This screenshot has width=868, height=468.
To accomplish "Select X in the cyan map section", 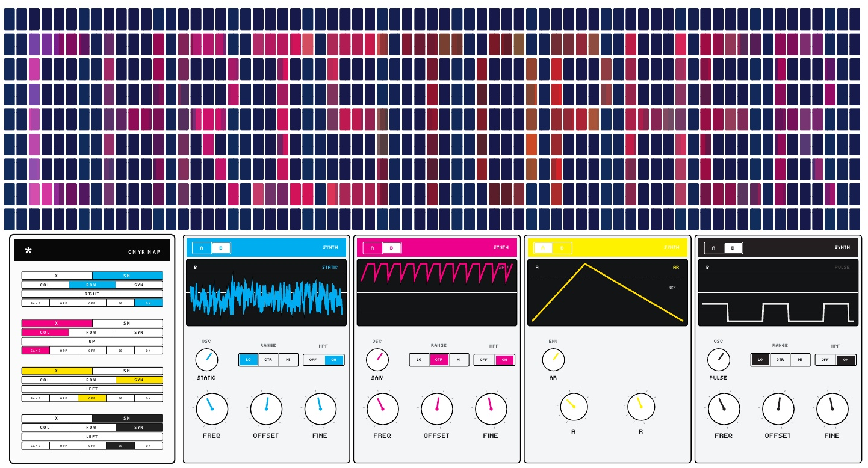I will click(57, 276).
